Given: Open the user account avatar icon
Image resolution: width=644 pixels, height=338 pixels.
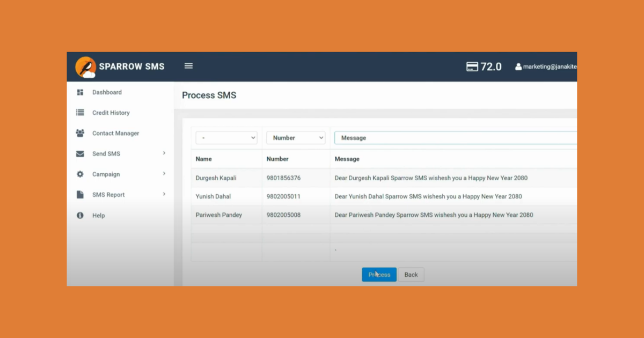Looking at the screenshot, I should click(518, 67).
